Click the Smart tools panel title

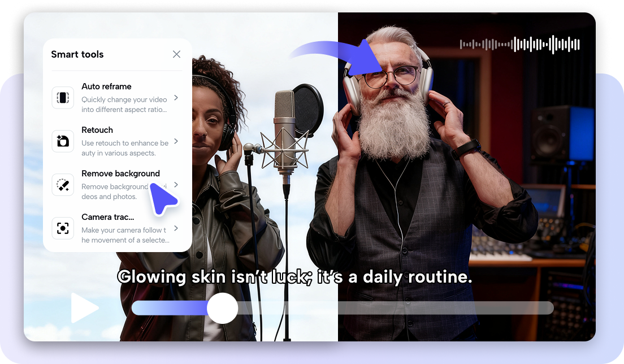[77, 54]
